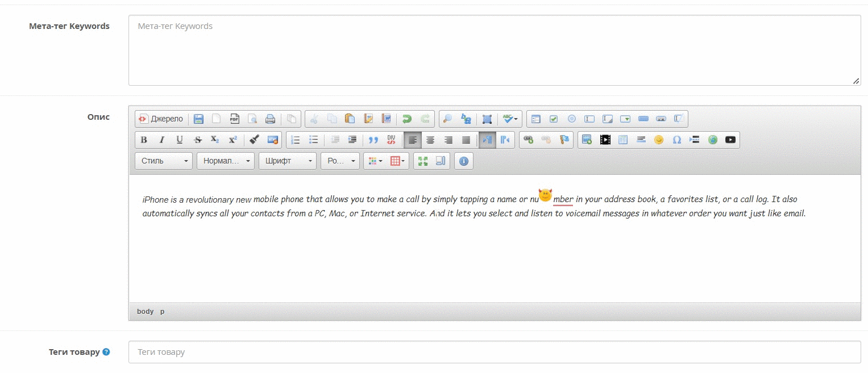Insert an IFrame with the globe icon
The width and height of the screenshot is (868, 373).
click(x=713, y=140)
